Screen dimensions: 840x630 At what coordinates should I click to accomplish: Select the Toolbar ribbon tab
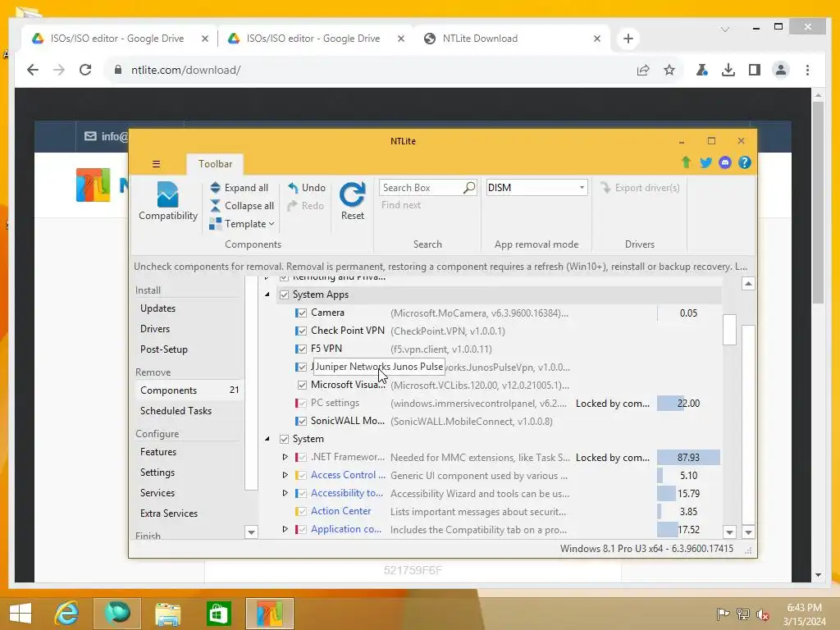[x=215, y=164]
